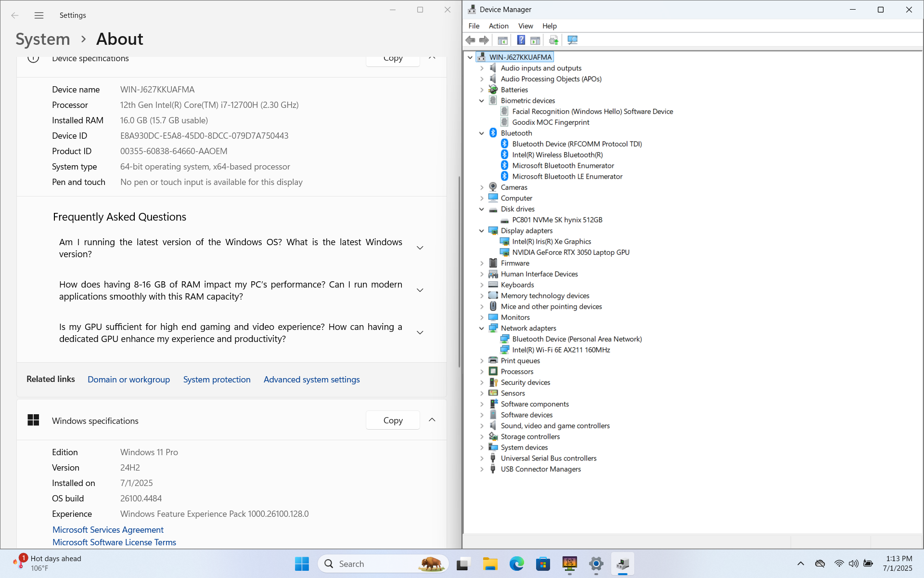Click the Update device driver toolbar icon
This screenshot has height=578, width=924.
click(553, 40)
